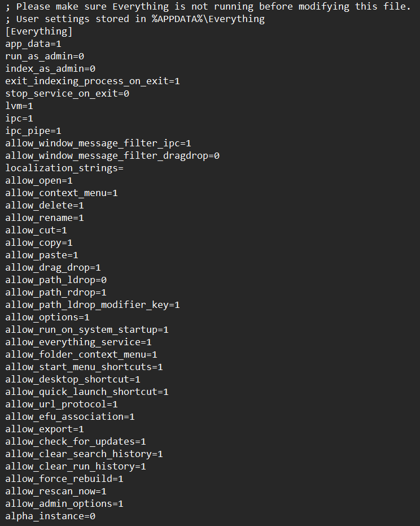Screen dimensions: 420x526
Task: Click the lvm=1 line
Action: (x=19, y=106)
